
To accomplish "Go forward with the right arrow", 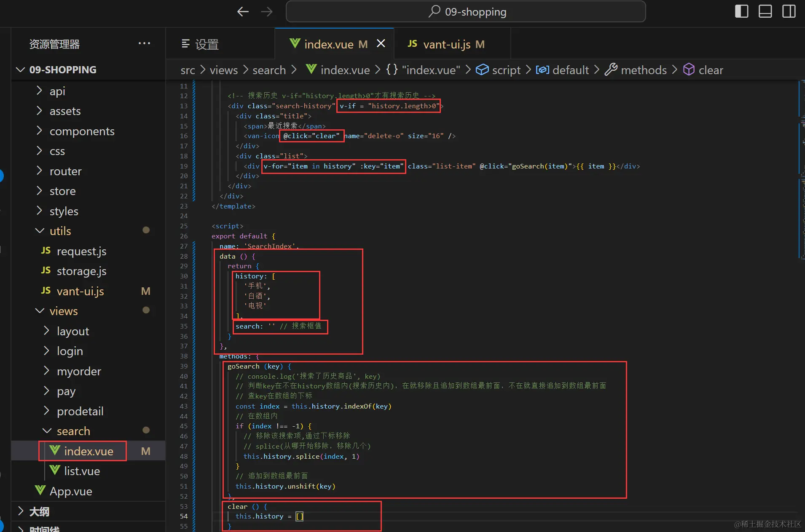I will tap(266, 11).
